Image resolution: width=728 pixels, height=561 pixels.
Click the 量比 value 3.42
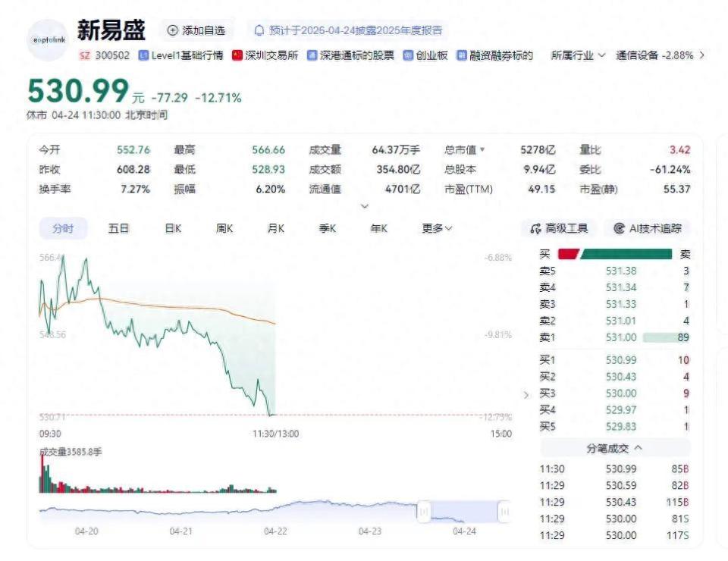[x=679, y=150]
